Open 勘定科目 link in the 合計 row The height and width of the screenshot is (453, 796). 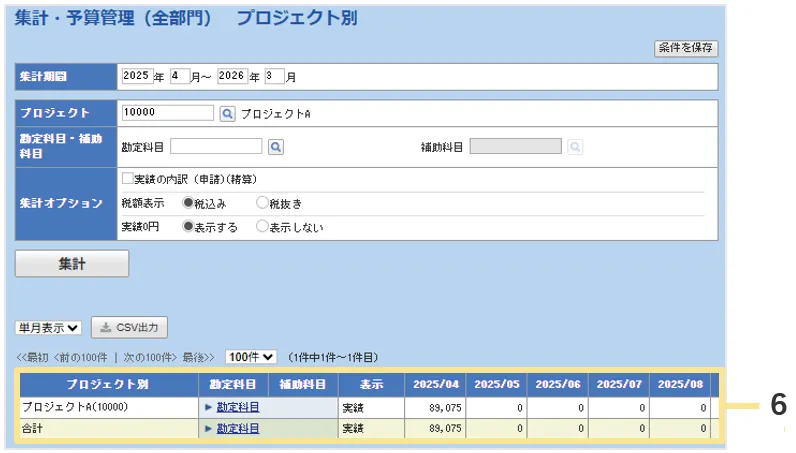(x=238, y=428)
